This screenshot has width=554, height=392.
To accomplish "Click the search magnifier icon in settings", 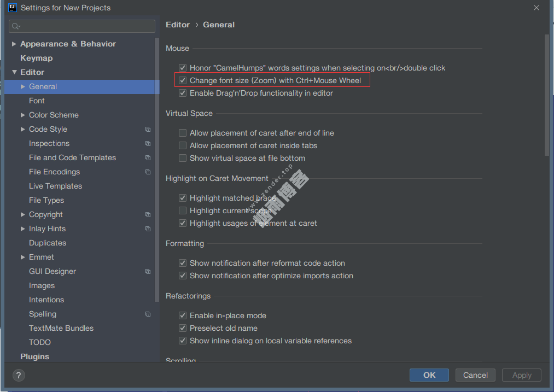I will [16, 26].
